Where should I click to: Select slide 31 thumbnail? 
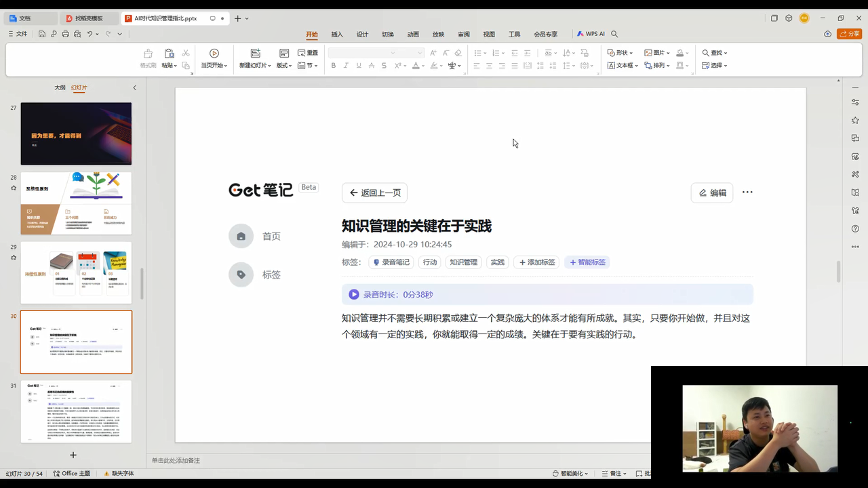tap(76, 411)
